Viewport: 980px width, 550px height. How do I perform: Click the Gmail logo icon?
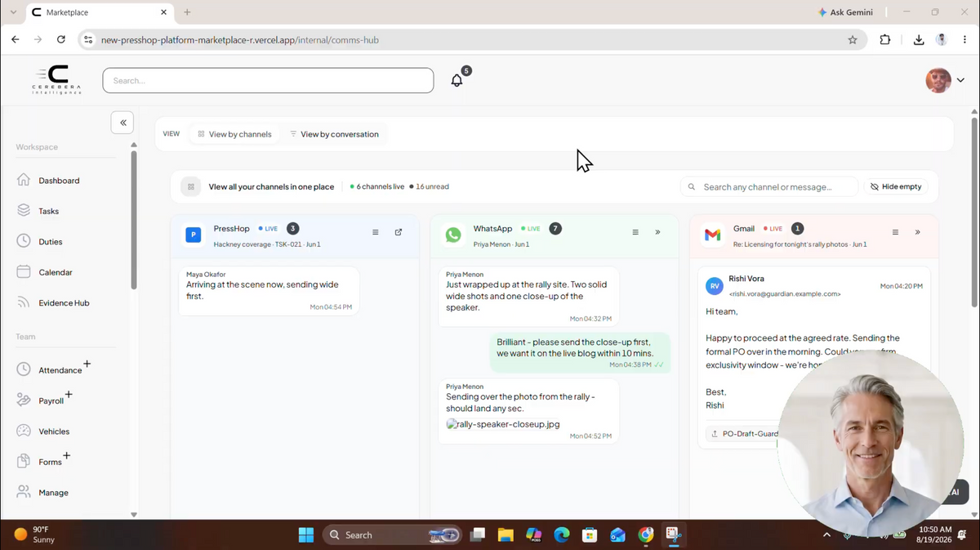tap(713, 235)
